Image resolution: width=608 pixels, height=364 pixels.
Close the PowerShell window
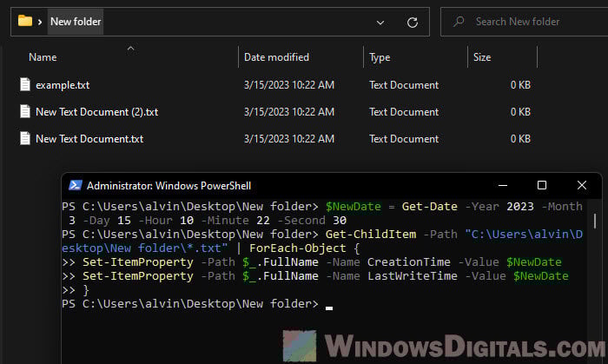(x=581, y=185)
